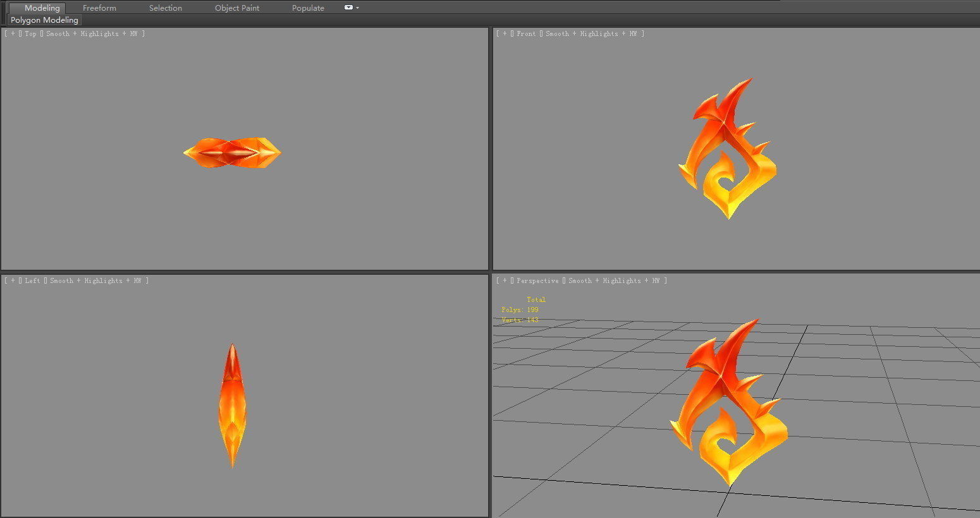The width and height of the screenshot is (980, 518).
Task: Click the Polys: 199 statistic text
Action: pyautogui.click(x=520, y=310)
